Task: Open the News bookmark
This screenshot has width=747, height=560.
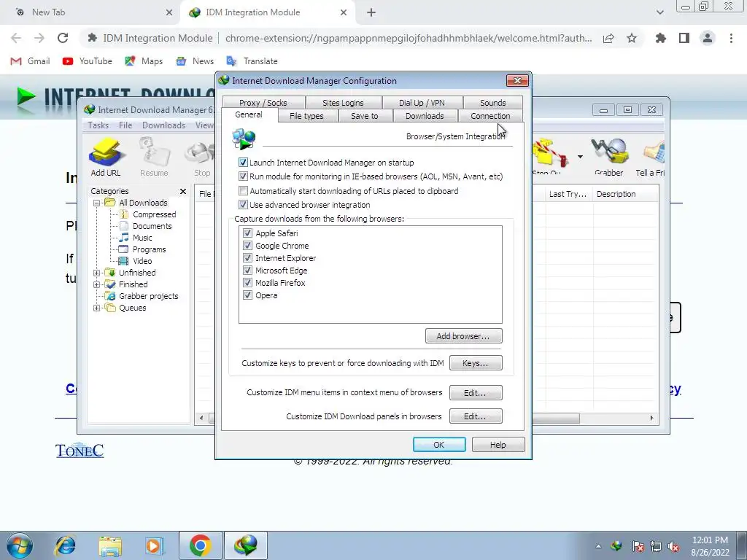Action: 194,61
